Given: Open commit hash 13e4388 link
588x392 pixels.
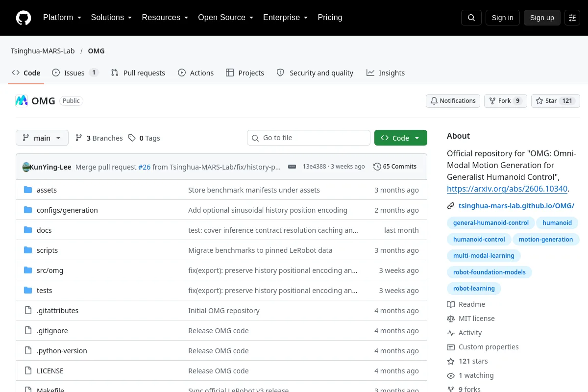Looking at the screenshot, I should 314,167.
